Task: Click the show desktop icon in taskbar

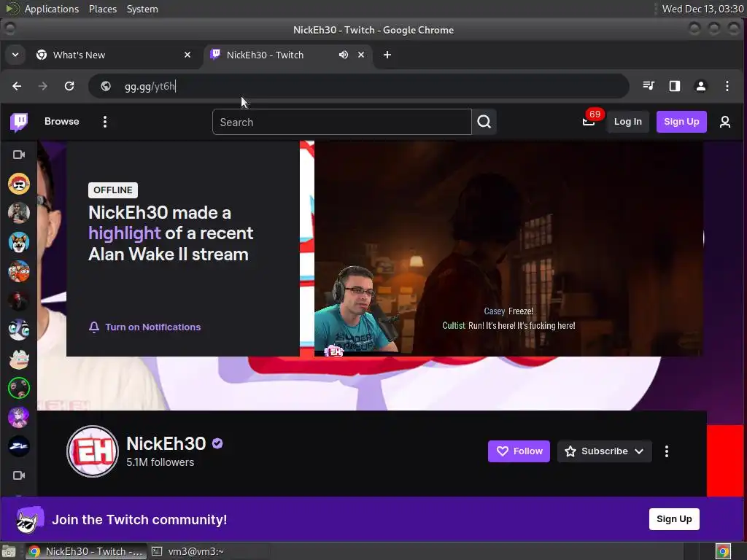Action: 9,551
